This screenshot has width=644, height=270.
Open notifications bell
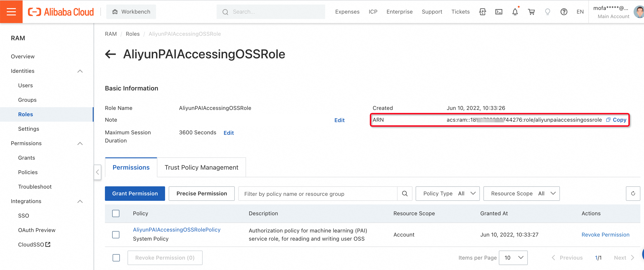point(515,12)
